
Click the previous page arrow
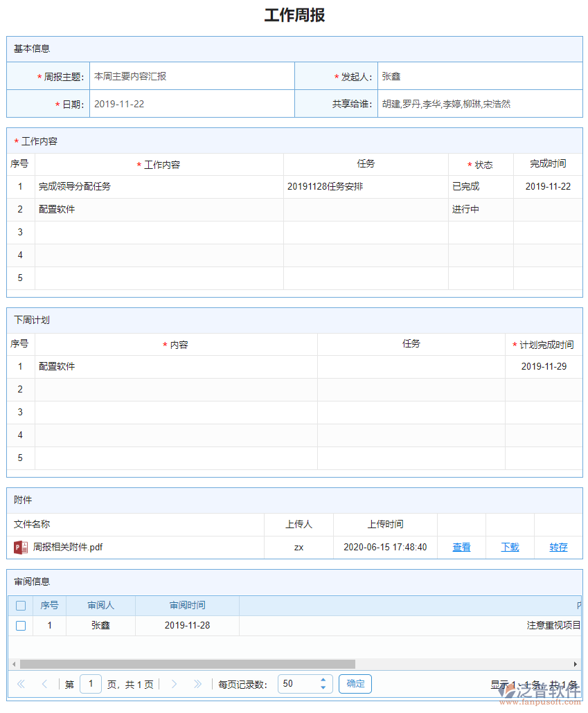tap(44, 683)
